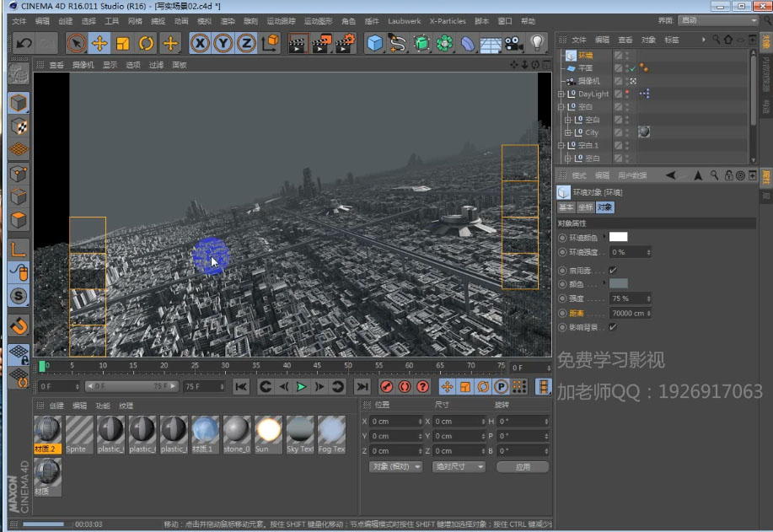
Task: Click the Undo arrow icon
Action: [x=24, y=43]
